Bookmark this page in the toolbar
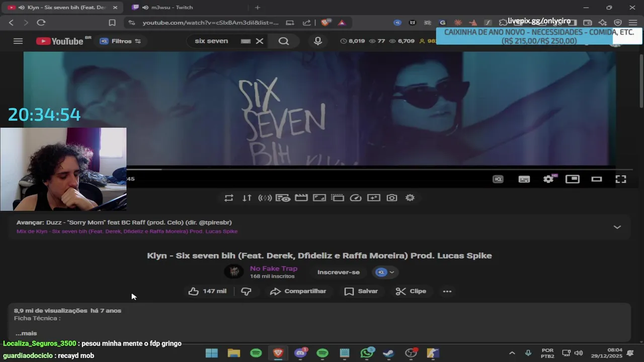The image size is (644, 362). click(x=112, y=23)
